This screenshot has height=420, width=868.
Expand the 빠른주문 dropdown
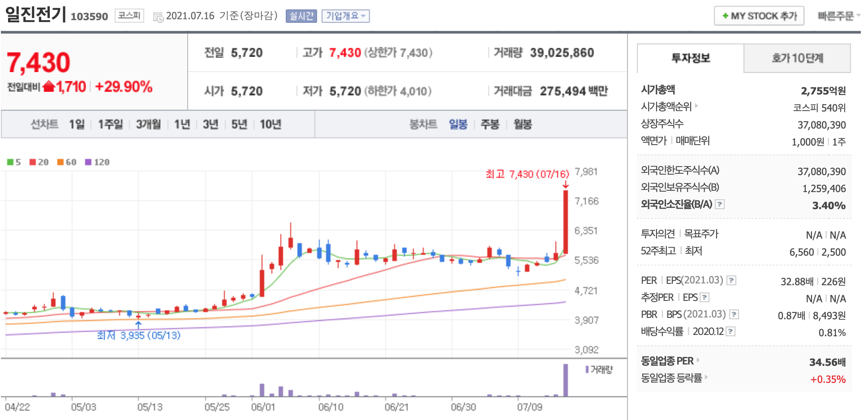pyautogui.click(x=838, y=16)
